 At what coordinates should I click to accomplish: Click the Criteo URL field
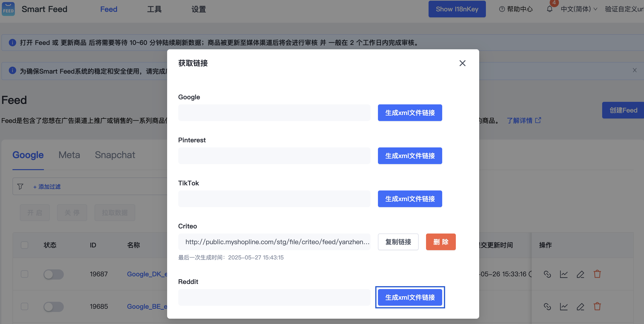[274, 242]
